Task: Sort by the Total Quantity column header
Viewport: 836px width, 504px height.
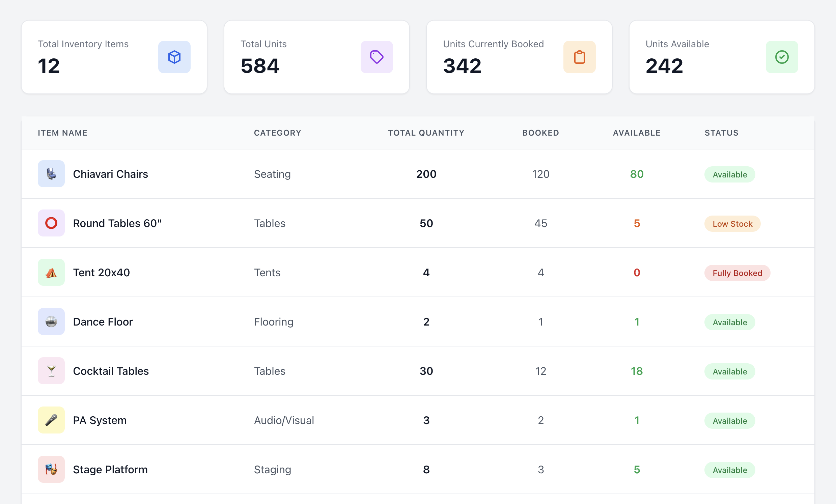Action: (x=426, y=133)
